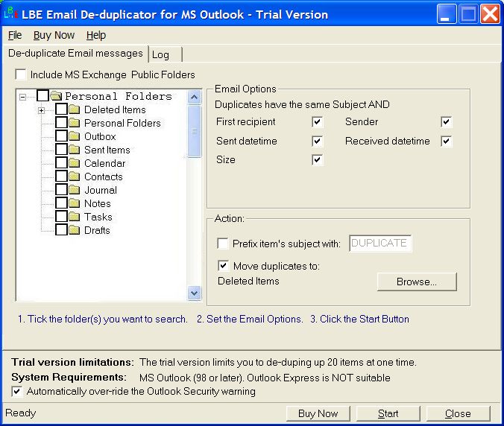Tick Include MS Exchange Public Folders checkbox
Image resolution: width=504 pixels, height=426 pixels.
click(x=21, y=74)
